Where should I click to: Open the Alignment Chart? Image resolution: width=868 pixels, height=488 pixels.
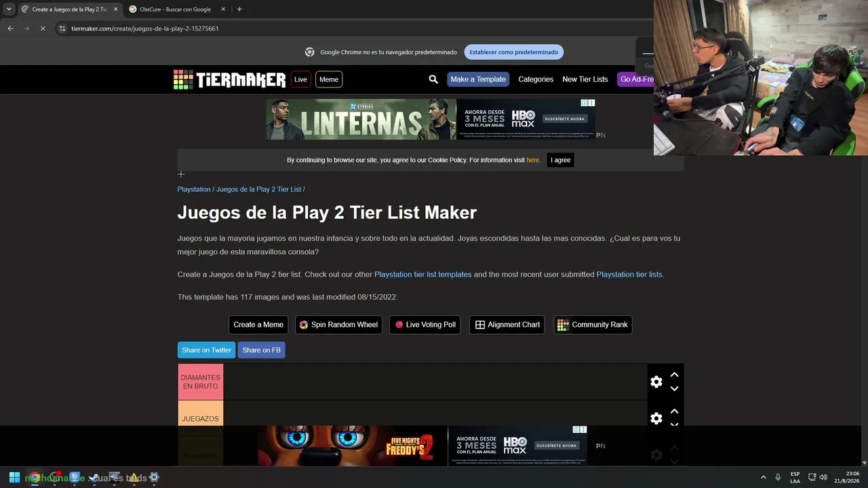pyautogui.click(x=507, y=325)
